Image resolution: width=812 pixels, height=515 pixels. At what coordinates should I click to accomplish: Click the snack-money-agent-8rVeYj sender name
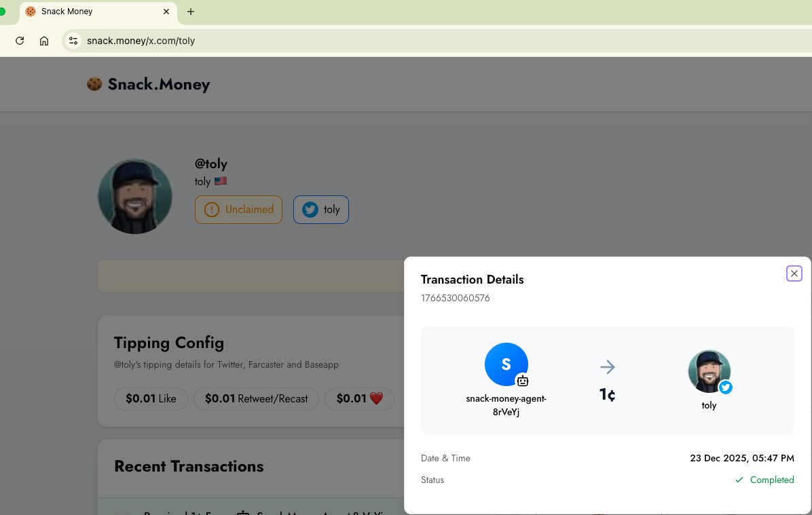point(506,405)
